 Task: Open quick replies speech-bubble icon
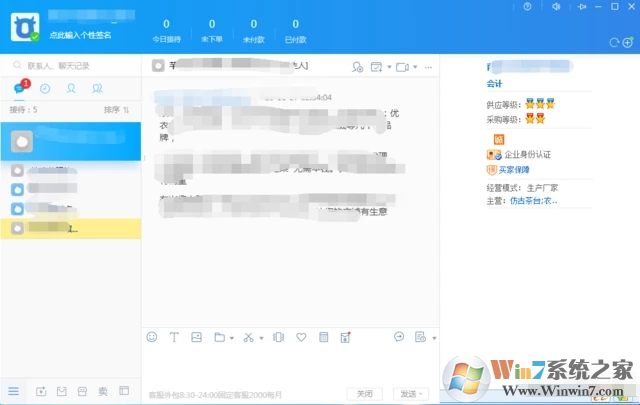pyautogui.click(x=399, y=337)
